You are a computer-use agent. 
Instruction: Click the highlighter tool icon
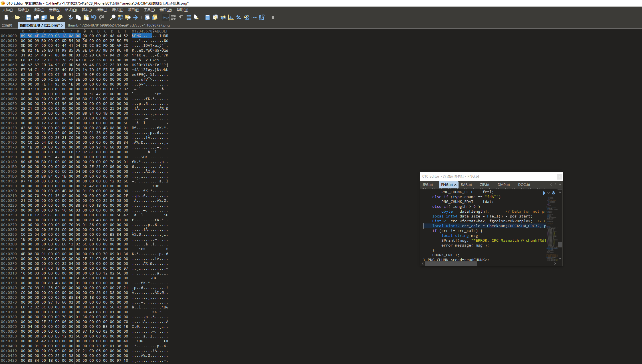(196, 17)
